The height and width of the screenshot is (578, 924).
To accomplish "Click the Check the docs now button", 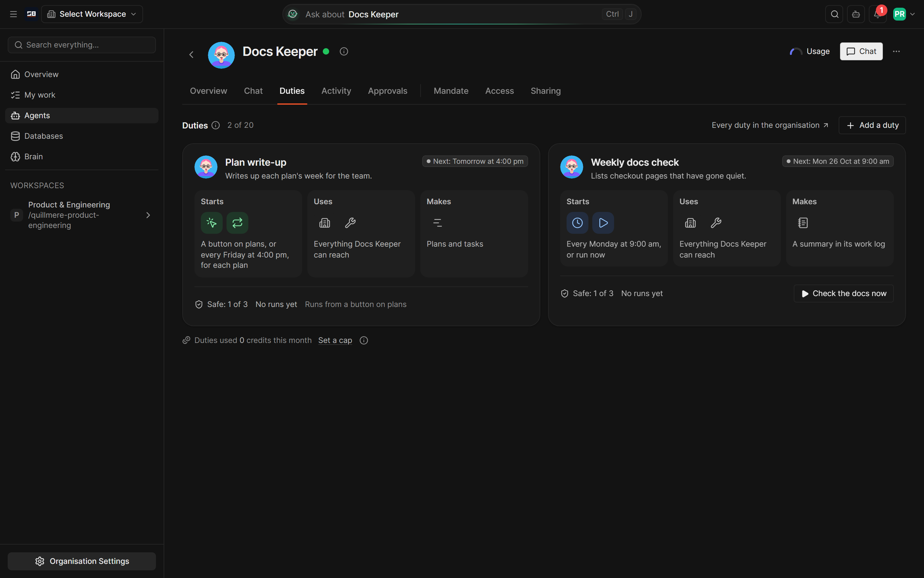I will 843,293.
